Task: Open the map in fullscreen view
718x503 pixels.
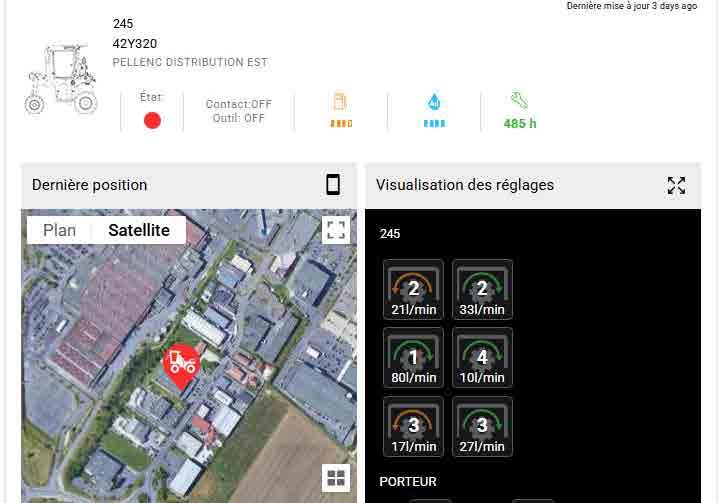Action: [336, 230]
